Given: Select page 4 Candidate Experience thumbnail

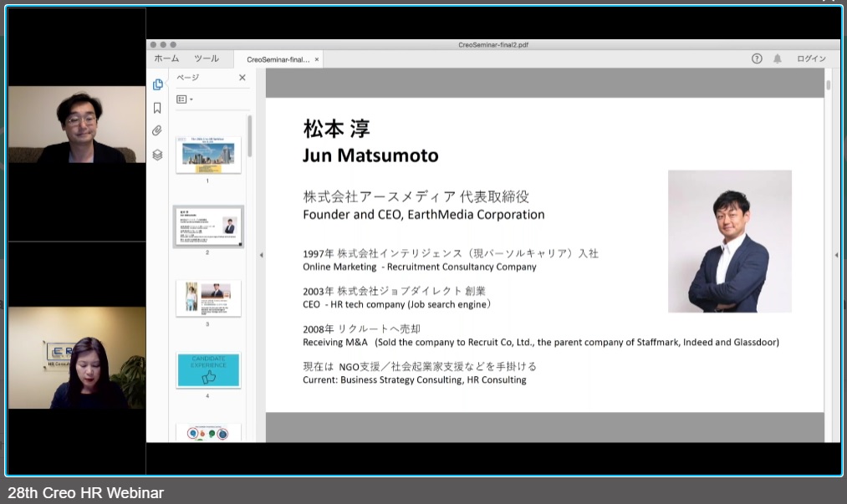Looking at the screenshot, I should [208, 370].
